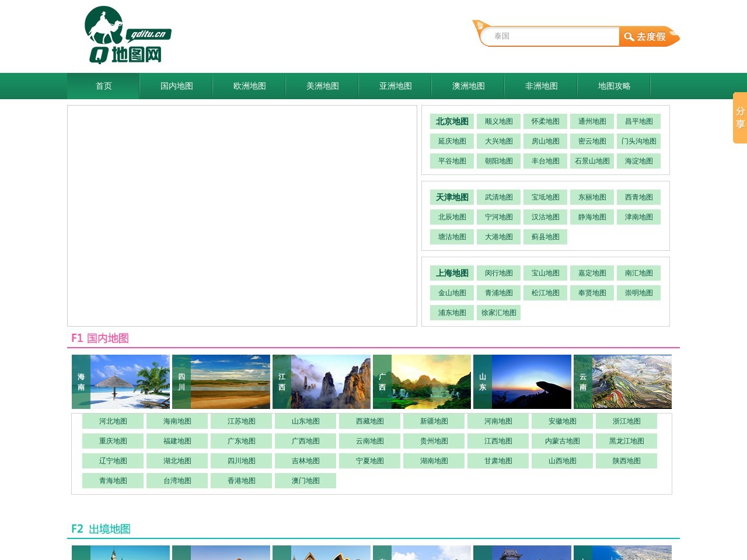Click the 海南 beach thumbnail
This screenshot has height=560, width=747.
tap(121, 381)
